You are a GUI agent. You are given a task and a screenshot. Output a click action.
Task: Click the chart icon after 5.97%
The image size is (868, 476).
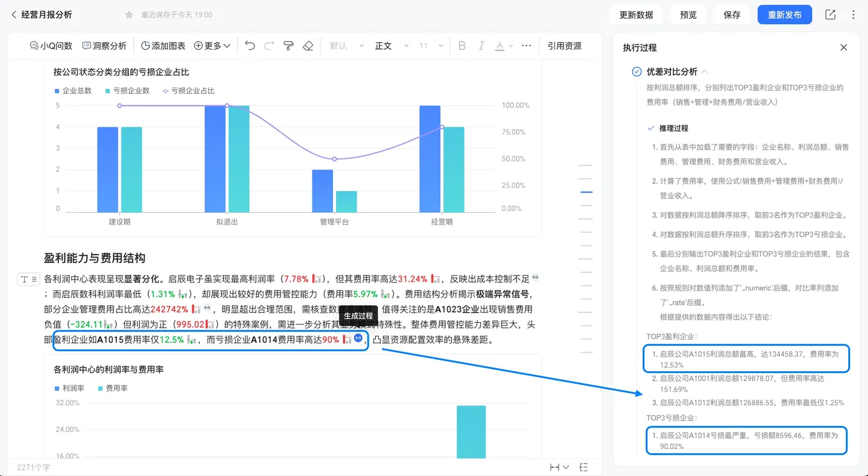[x=386, y=294]
